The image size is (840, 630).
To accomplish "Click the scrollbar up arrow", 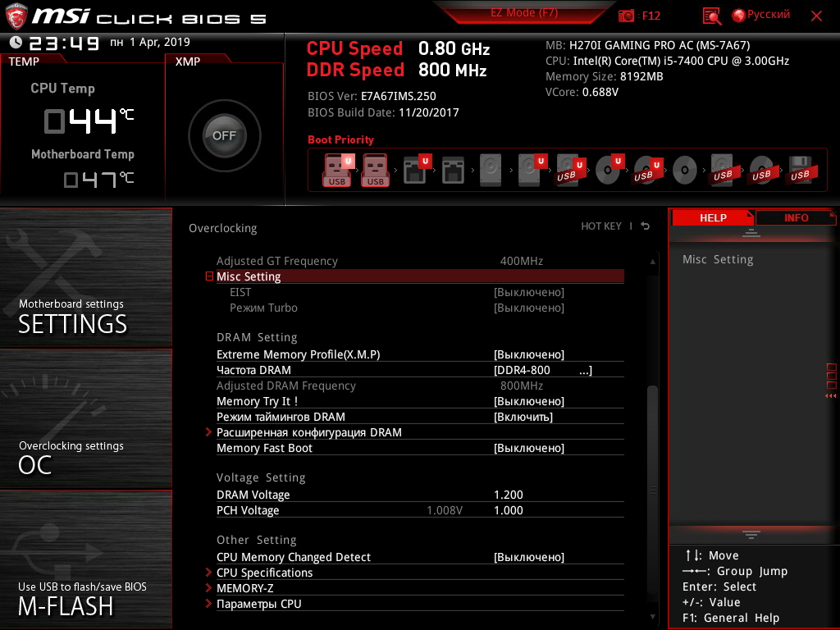I will [652, 262].
